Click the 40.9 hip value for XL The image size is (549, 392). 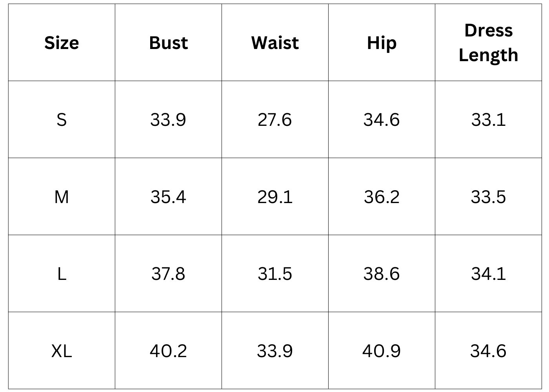point(382,351)
